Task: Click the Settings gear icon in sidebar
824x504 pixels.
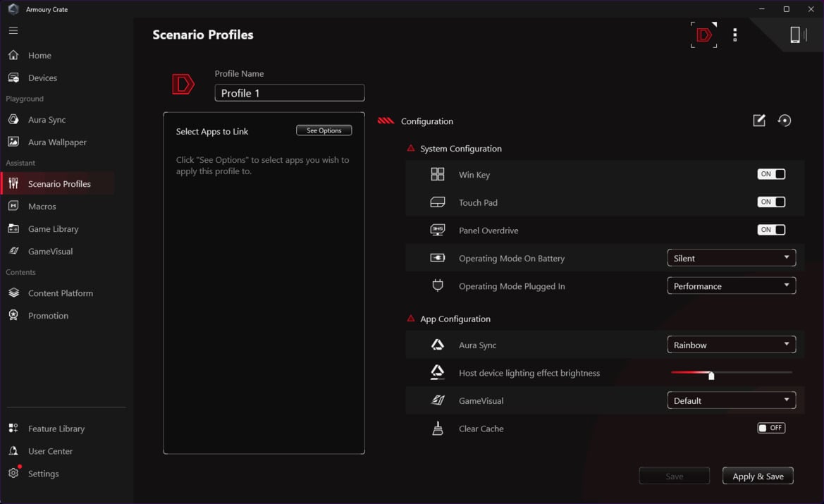Action: click(x=13, y=473)
